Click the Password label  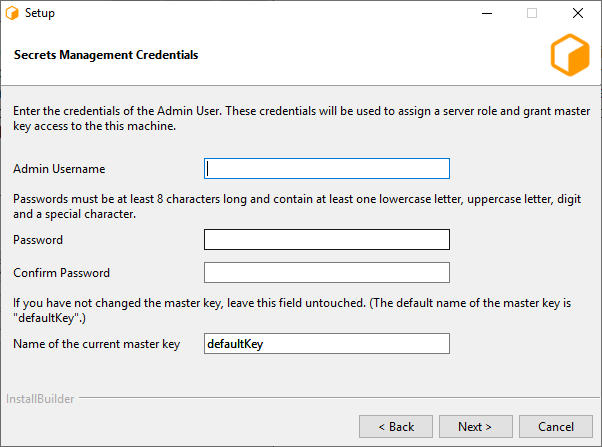tap(38, 240)
